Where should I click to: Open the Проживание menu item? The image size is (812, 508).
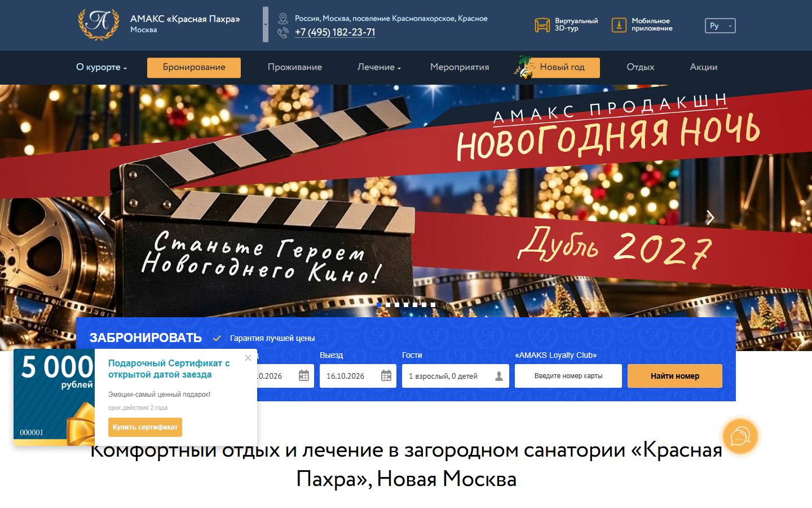coord(295,67)
